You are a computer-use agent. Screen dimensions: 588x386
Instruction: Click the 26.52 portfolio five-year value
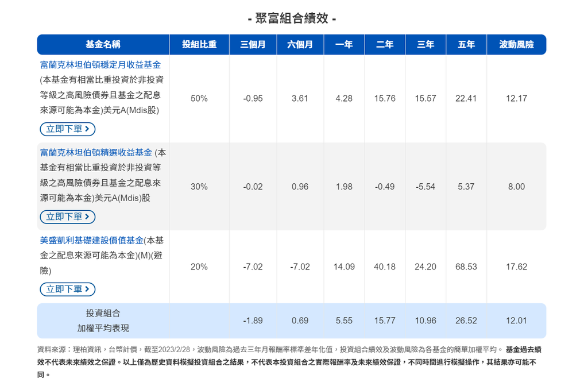click(x=466, y=321)
